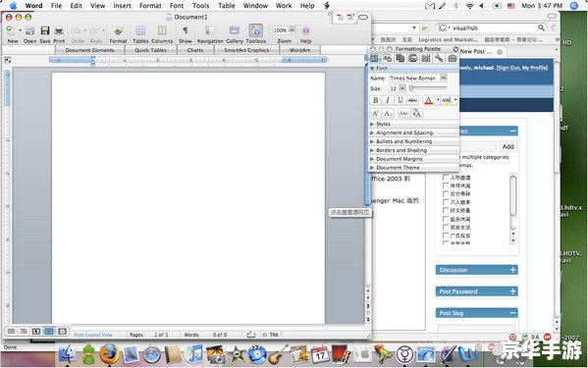This screenshot has height=368, width=588.
Task: Open the Insert menu in the menu bar
Action: coord(123,6)
